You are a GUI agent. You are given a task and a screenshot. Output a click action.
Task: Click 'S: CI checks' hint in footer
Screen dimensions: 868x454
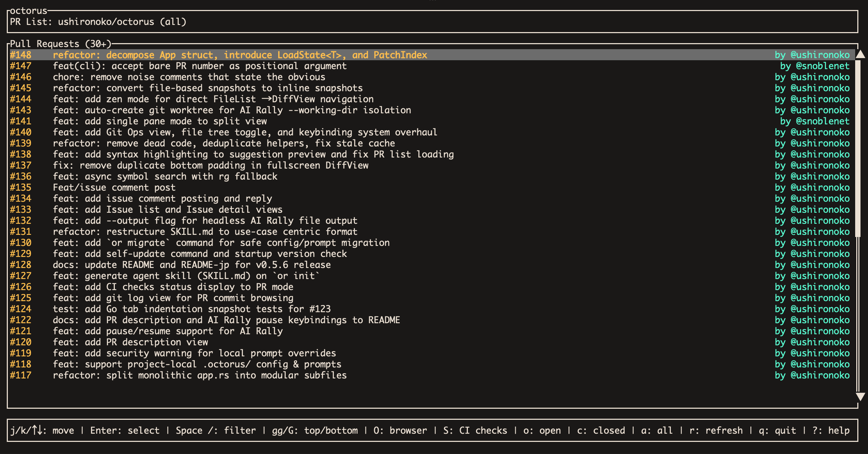[475, 430]
